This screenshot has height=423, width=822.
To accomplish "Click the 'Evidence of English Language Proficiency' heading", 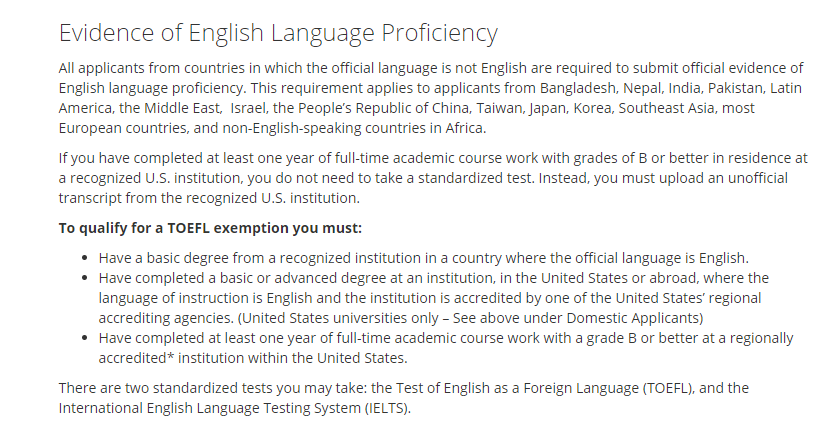I will [278, 33].
